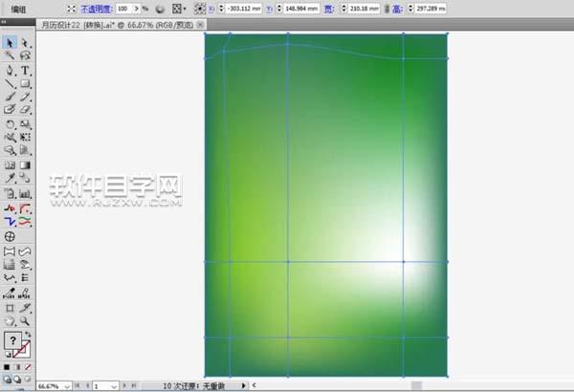574x392 pixels.
Task: Open the 66.67% zoom level dropdown
Action: tap(67, 386)
